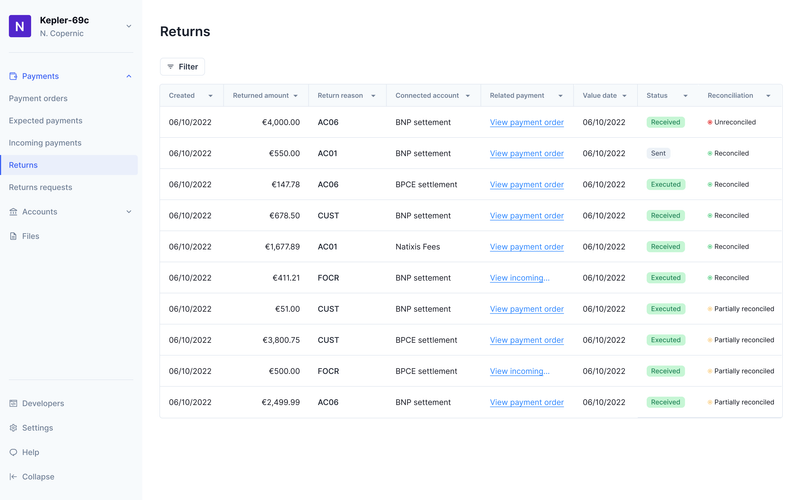Click the Unreconciled label
800x500 pixels.
point(735,122)
